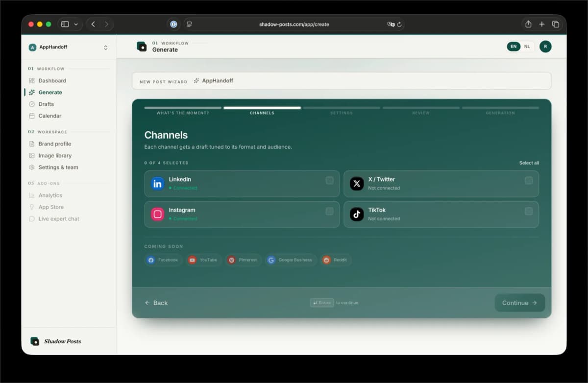Click the Generate header logo icon
This screenshot has width=588, height=383.
point(142,47)
